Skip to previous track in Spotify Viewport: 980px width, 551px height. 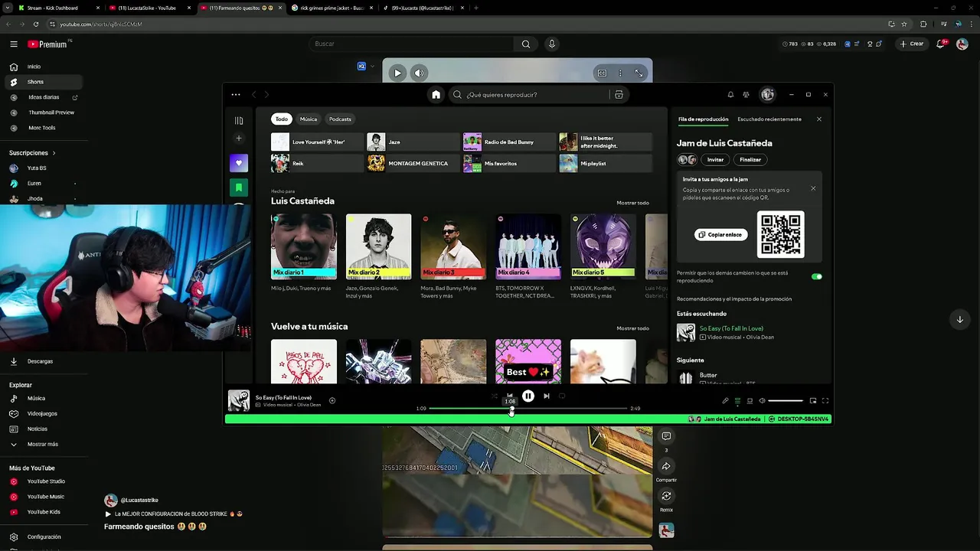510,396
